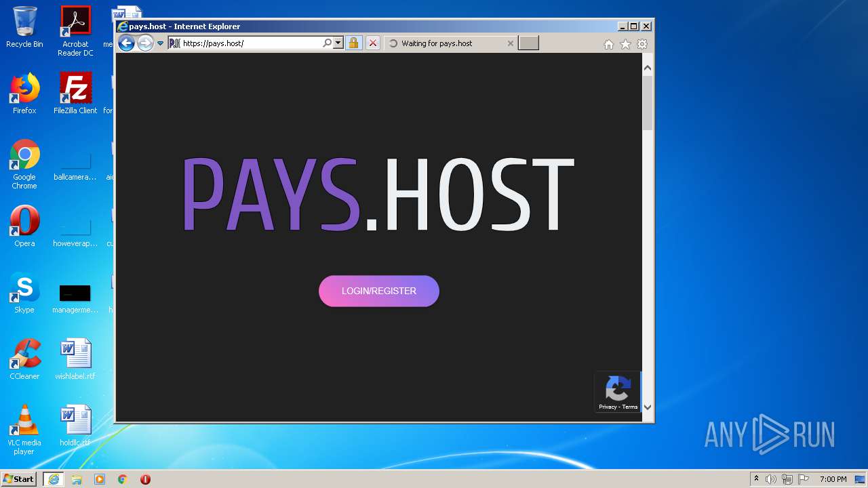Click the Action Center flag icon
Viewport: 868px width, 488px height.
pyautogui.click(x=804, y=479)
